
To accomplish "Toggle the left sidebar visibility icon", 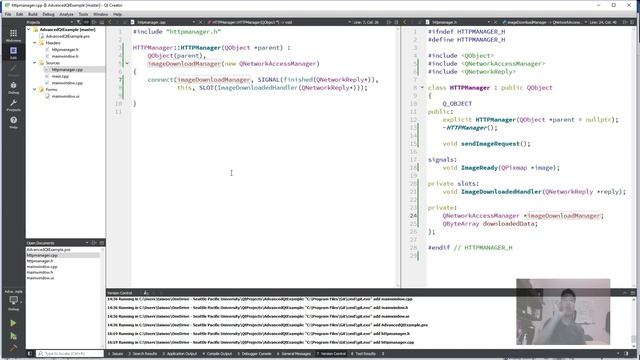I will pyautogui.click(x=29, y=353).
